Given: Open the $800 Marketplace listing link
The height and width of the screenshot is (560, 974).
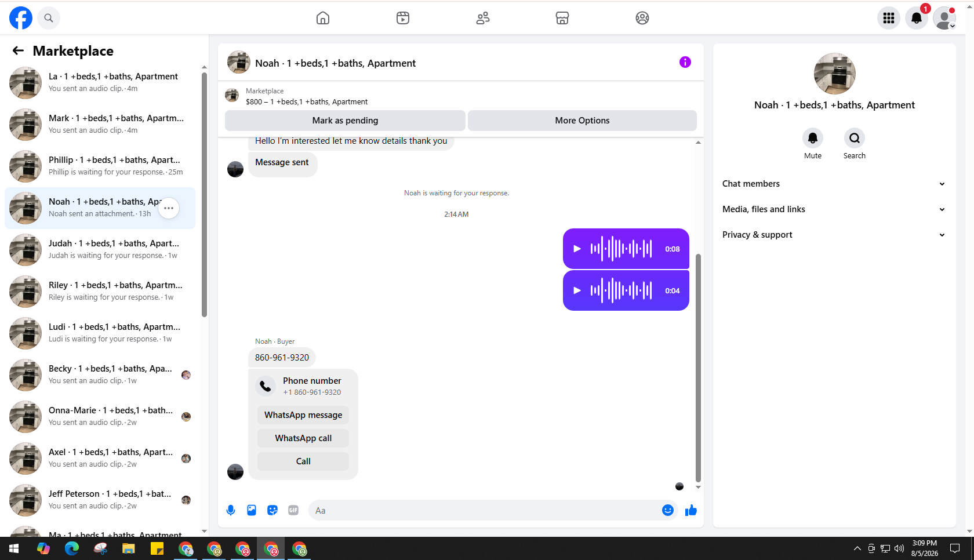Looking at the screenshot, I should (307, 101).
